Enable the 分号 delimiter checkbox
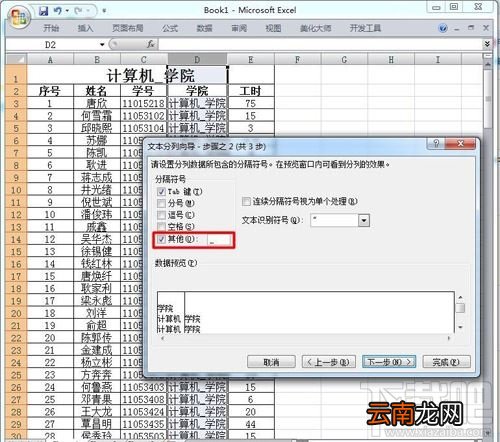The width and height of the screenshot is (500, 442). (x=161, y=203)
